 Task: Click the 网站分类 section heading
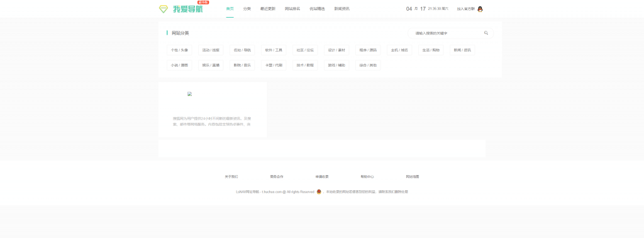pos(180,33)
